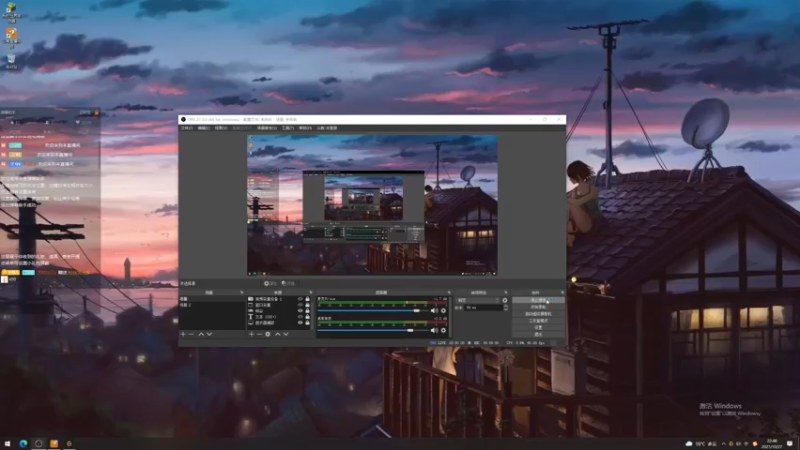
Task: Hide the Display Capture source
Action: [x=300, y=323]
